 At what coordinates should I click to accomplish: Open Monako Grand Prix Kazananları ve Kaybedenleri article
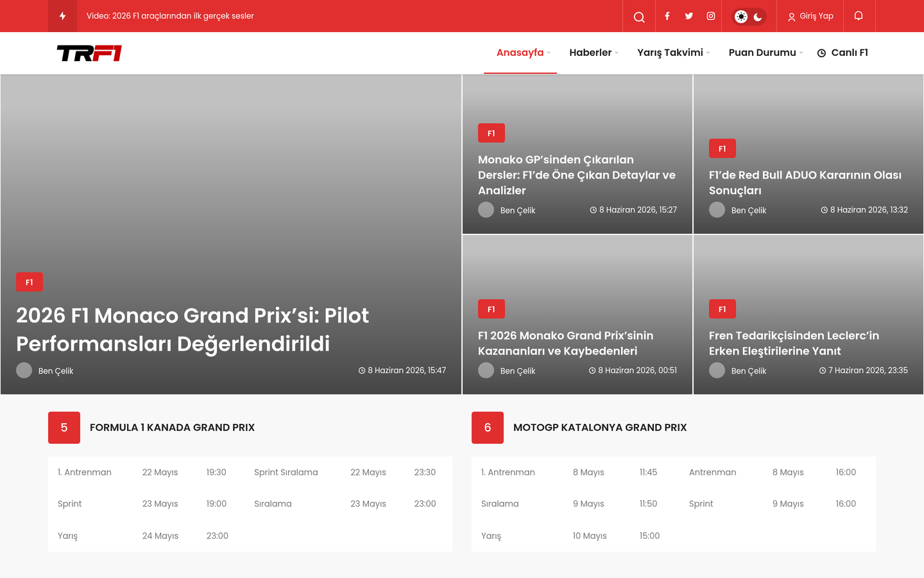pos(566,343)
